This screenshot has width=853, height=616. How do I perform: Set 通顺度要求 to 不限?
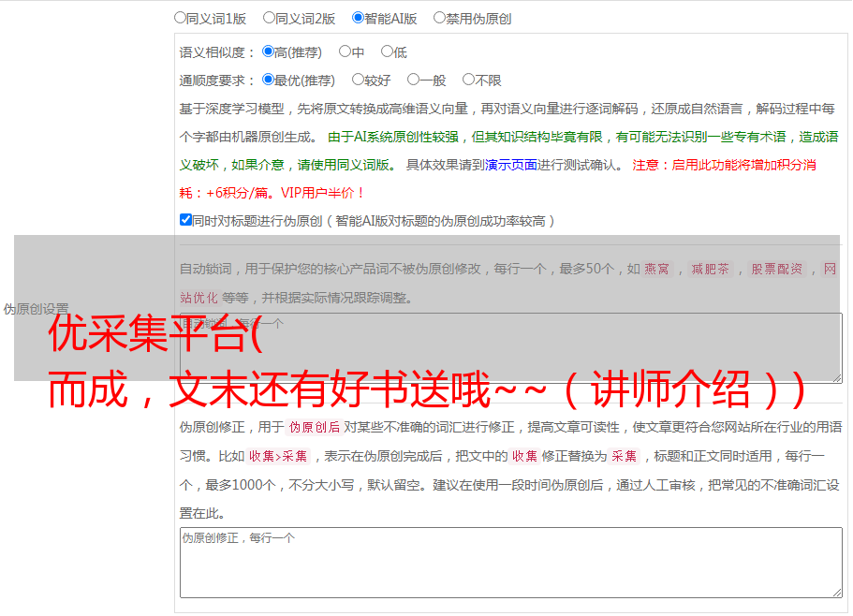(x=468, y=80)
